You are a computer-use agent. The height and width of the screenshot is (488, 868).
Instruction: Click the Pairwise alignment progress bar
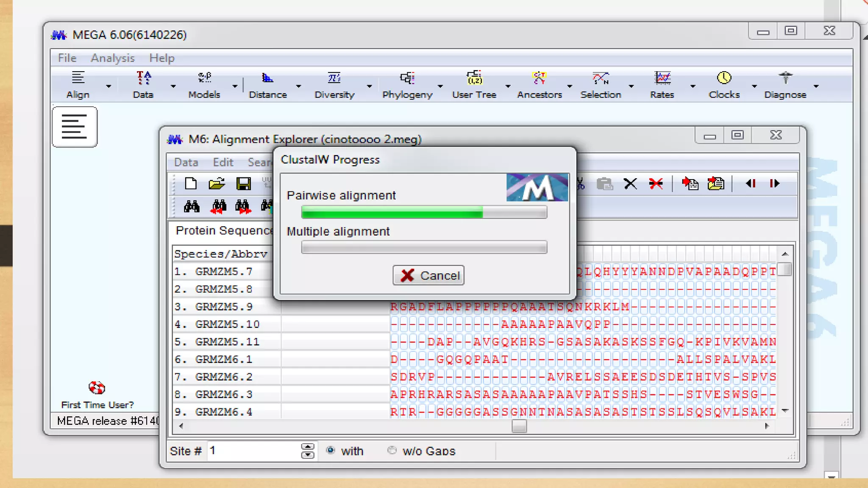tap(424, 212)
